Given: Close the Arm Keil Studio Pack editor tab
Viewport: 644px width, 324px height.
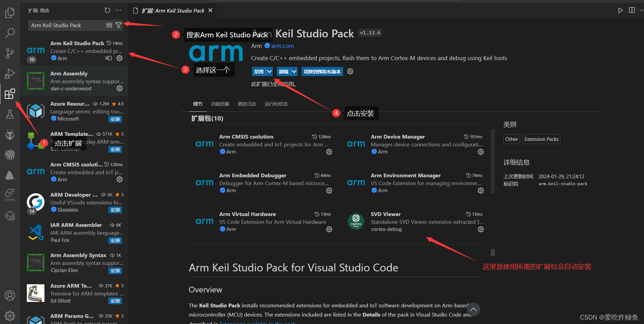Looking at the screenshot, I should pos(211,10).
